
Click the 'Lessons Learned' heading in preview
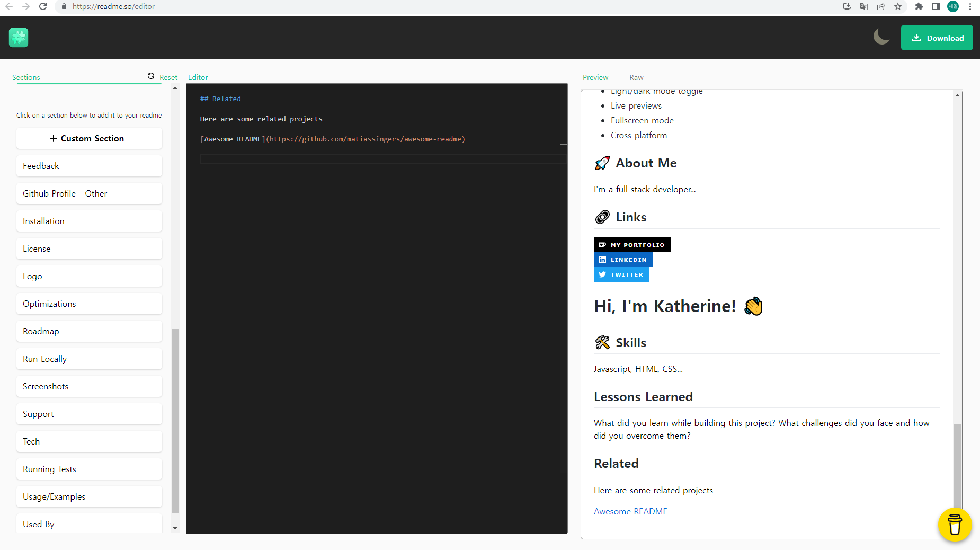coord(643,397)
